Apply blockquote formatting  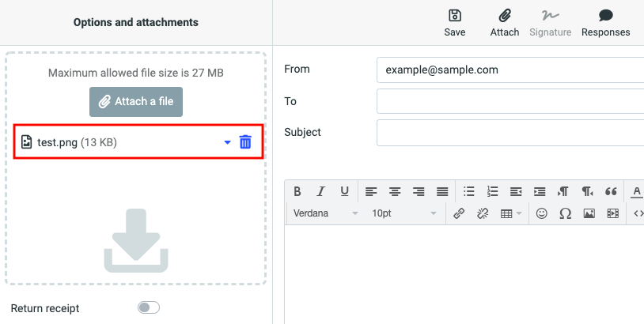(611, 191)
